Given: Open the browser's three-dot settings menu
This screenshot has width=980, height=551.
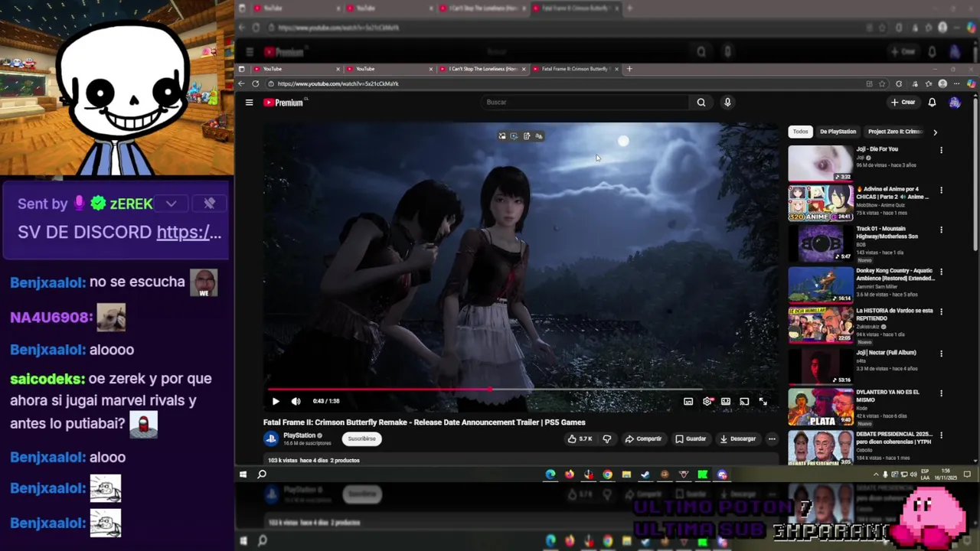Looking at the screenshot, I should pos(957,83).
